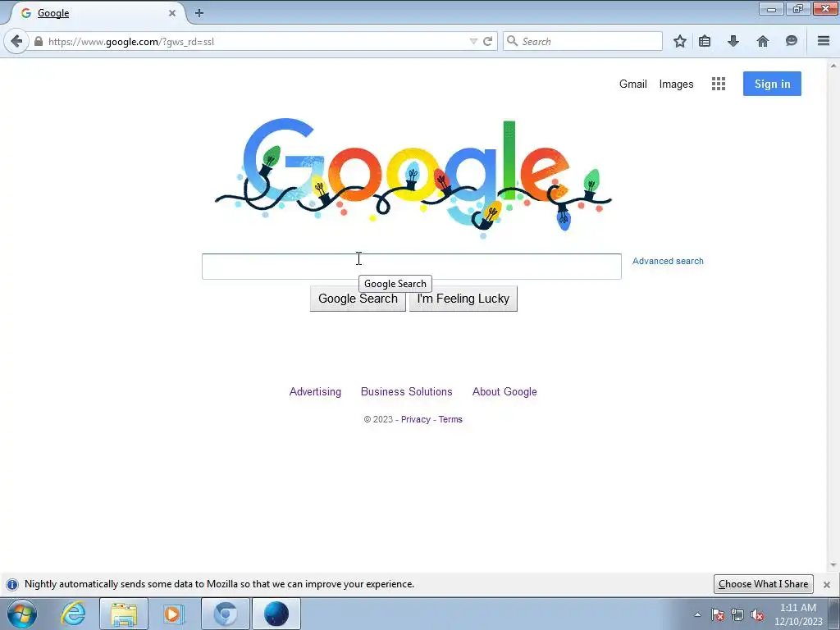Restore down the browser window
840x630 pixels.
click(x=798, y=8)
